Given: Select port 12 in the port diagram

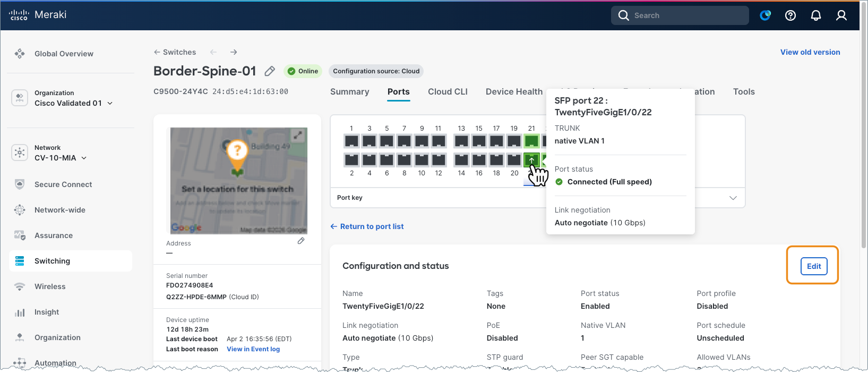Looking at the screenshot, I should (439, 159).
